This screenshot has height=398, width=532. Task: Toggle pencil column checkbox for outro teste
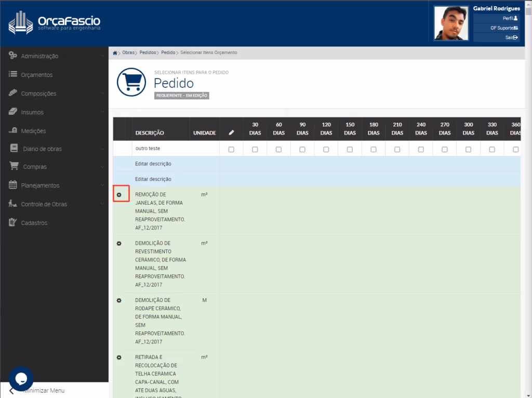pos(231,150)
